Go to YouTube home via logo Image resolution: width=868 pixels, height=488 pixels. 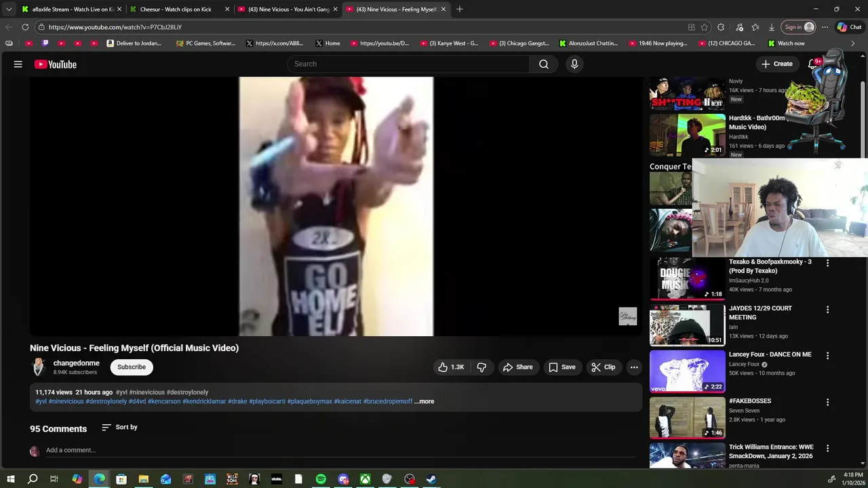tap(56, 64)
